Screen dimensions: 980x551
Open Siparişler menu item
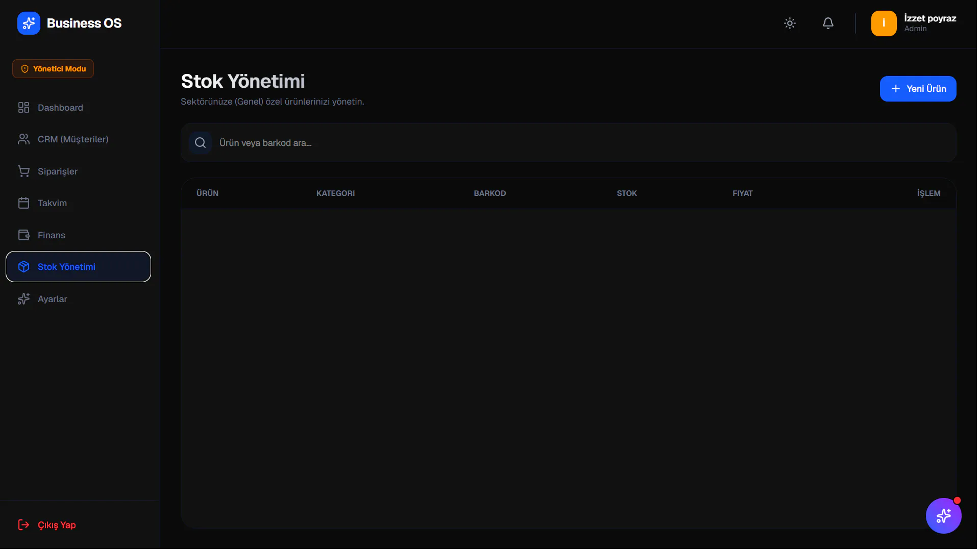(79, 171)
